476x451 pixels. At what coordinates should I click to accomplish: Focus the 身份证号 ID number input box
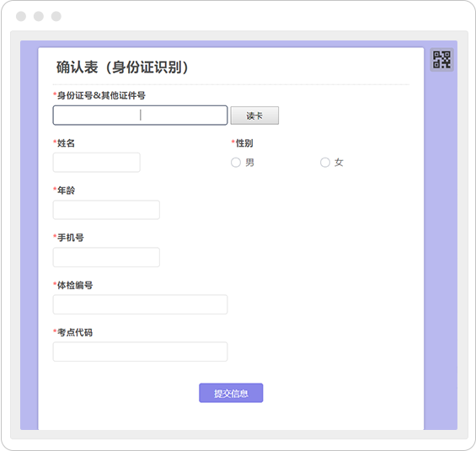[x=140, y=115]
